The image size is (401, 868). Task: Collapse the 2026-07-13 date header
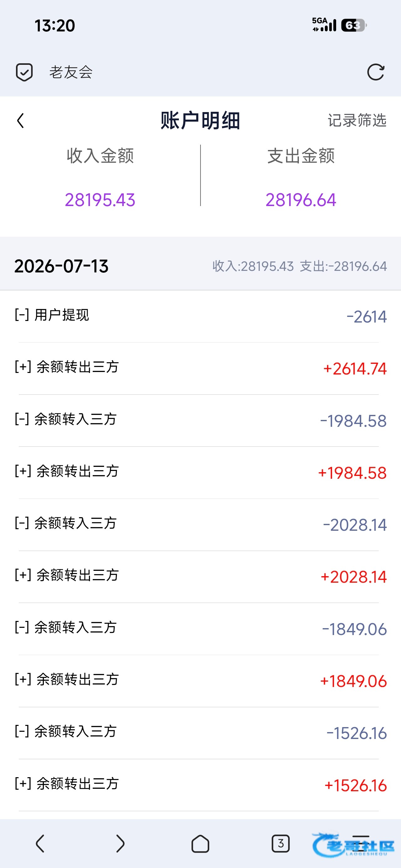click(200, 266)
